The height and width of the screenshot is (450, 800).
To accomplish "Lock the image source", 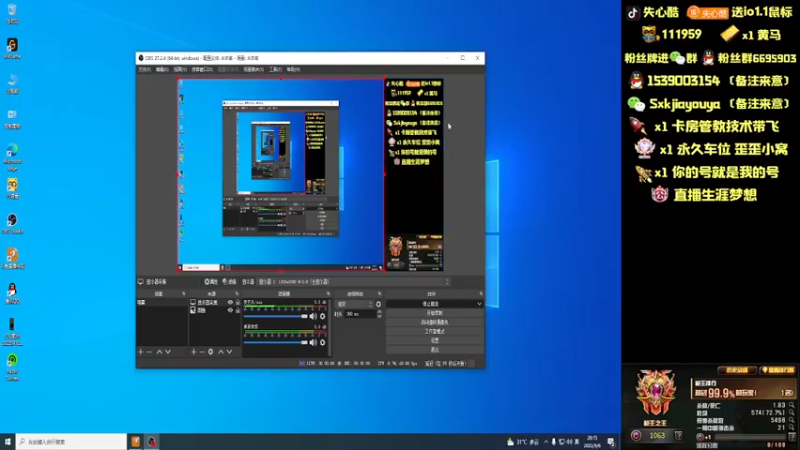I will pos(237,310).
